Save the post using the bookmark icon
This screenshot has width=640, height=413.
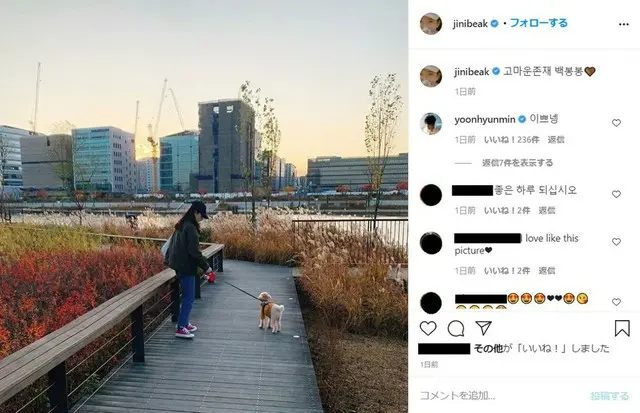tap(622, 328)
